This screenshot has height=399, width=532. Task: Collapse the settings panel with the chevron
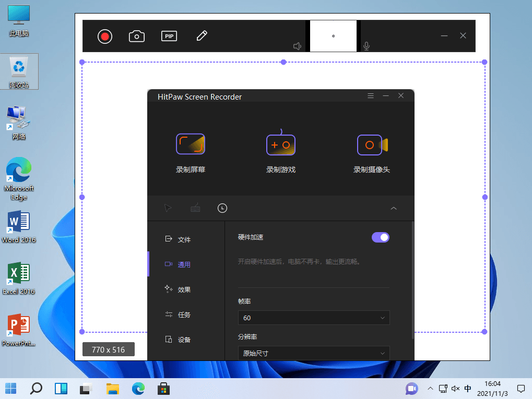point(394,208)
